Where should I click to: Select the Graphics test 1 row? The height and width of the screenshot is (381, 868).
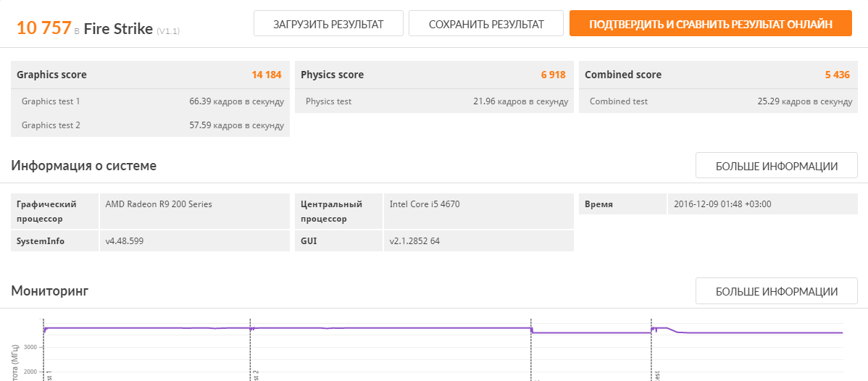(x=150, y=101)
